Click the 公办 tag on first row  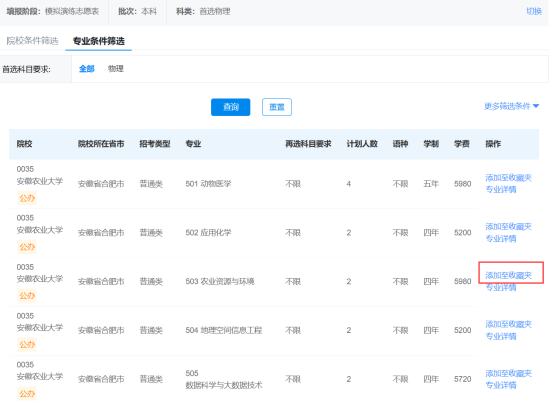[x=27, y=198]
